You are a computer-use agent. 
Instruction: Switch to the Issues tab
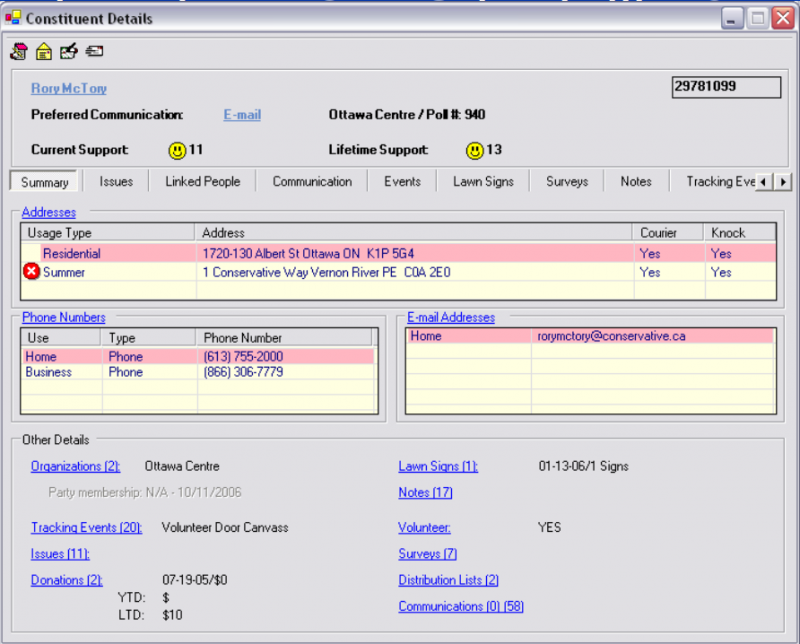click(116, 181)
